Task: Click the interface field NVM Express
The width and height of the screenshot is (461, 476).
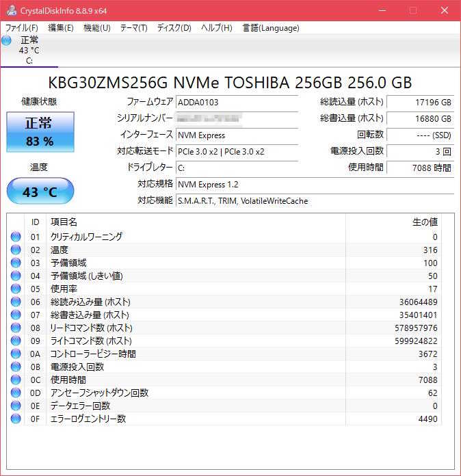Action: [237, 135]
